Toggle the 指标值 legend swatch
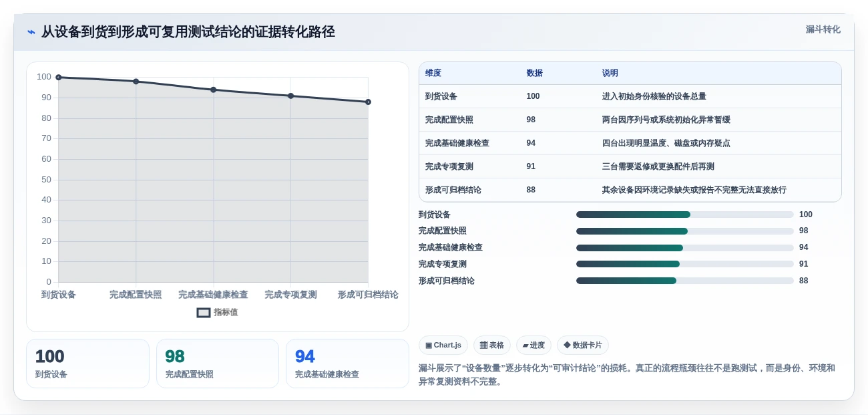This screenshot has height=415, width=868. (204, 312)
